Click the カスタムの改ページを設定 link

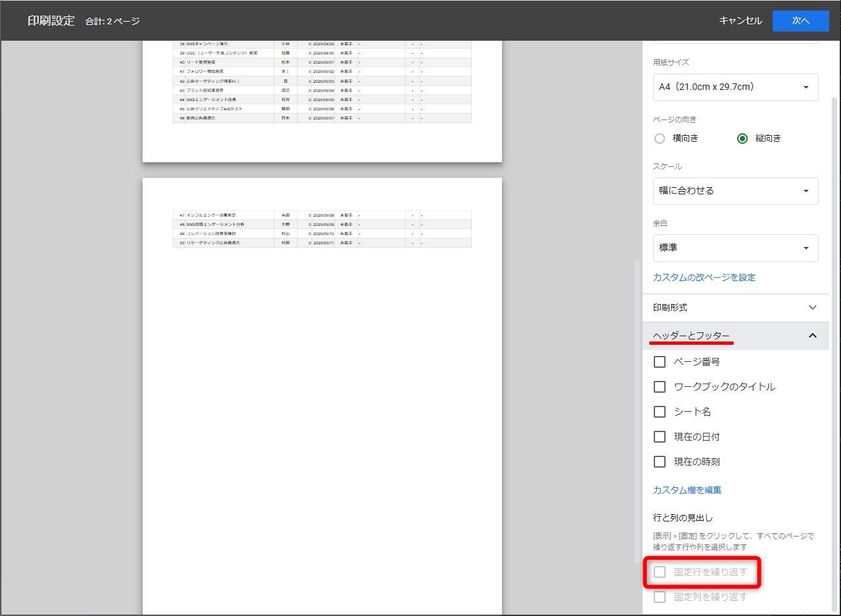tap(704, 277)
